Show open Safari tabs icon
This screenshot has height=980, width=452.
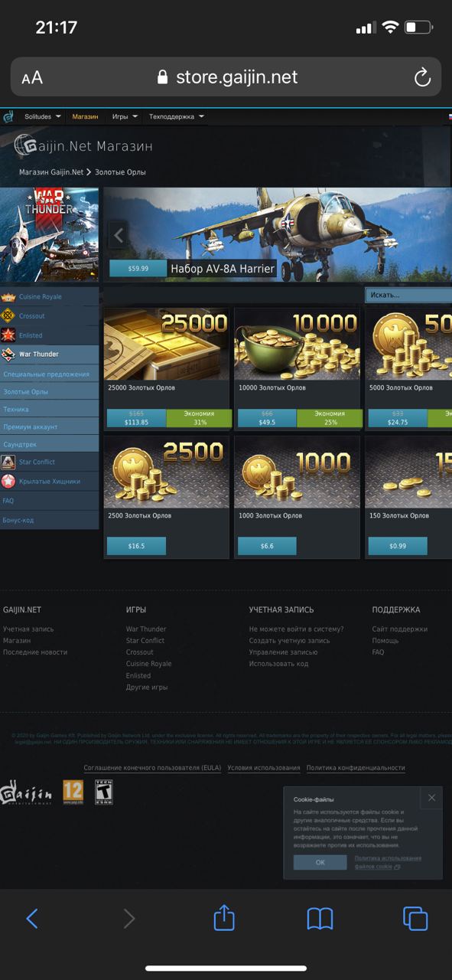[x=415, y=918]
